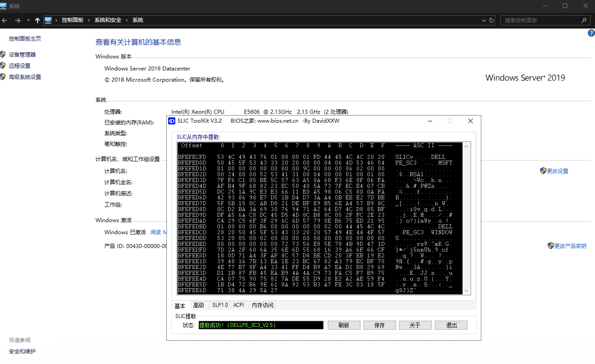Screen dimensions: 595x364
Task: Click the 提取成功 status field
Action: pyautogui.click(x=261, y=325)
